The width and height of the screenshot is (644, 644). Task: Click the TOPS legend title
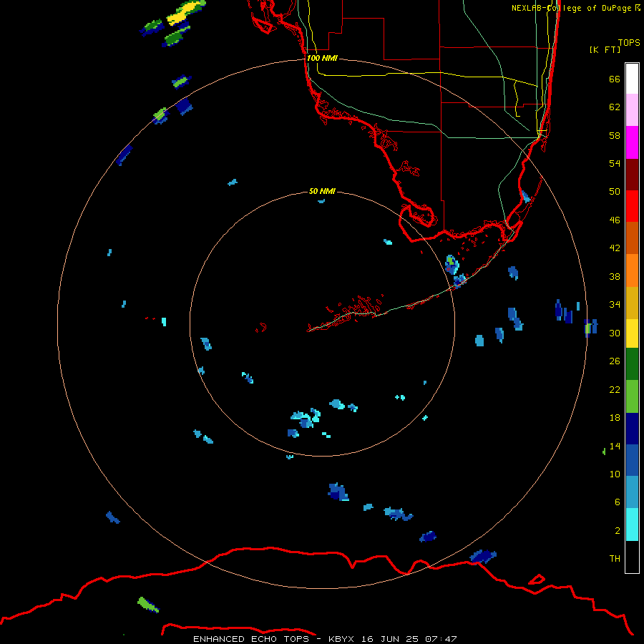(629, 42)
